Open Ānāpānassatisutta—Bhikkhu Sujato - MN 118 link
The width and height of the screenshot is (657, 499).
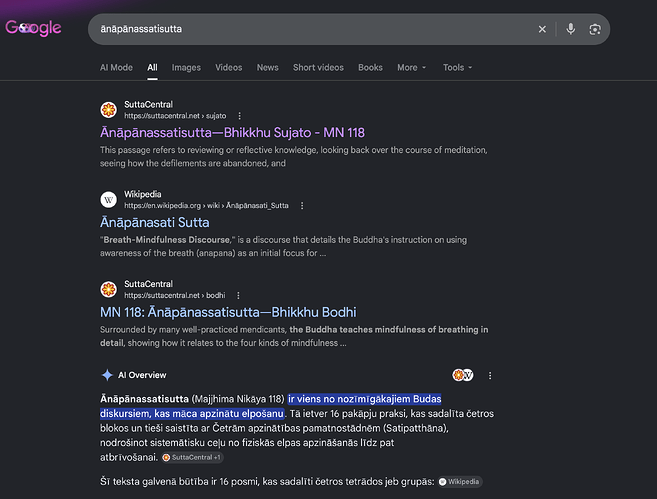click(x=232, y=133)
